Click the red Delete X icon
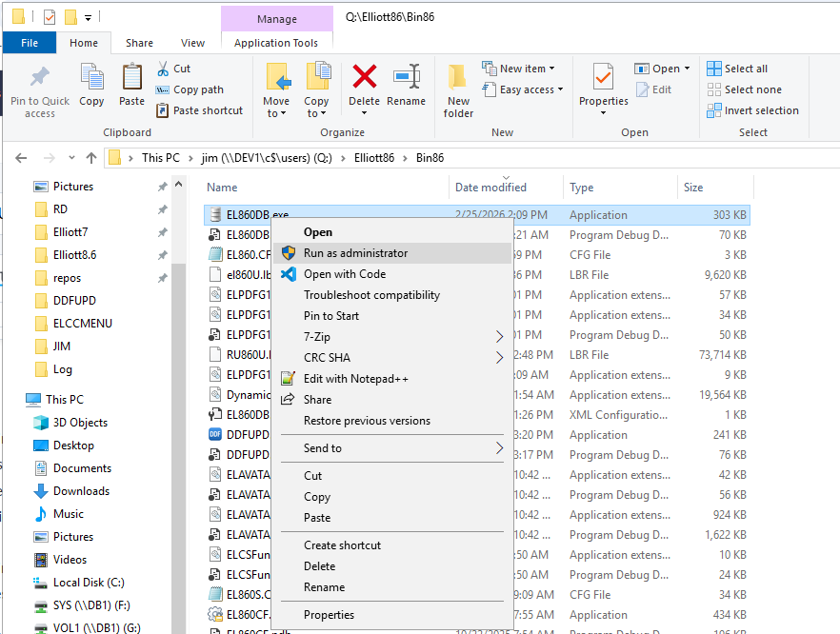Viewport: 840px width, 634px height. 364,78
